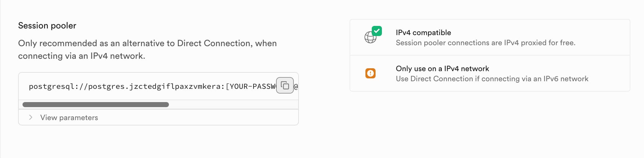Click the IPv4 compatible title

(423, 33)
